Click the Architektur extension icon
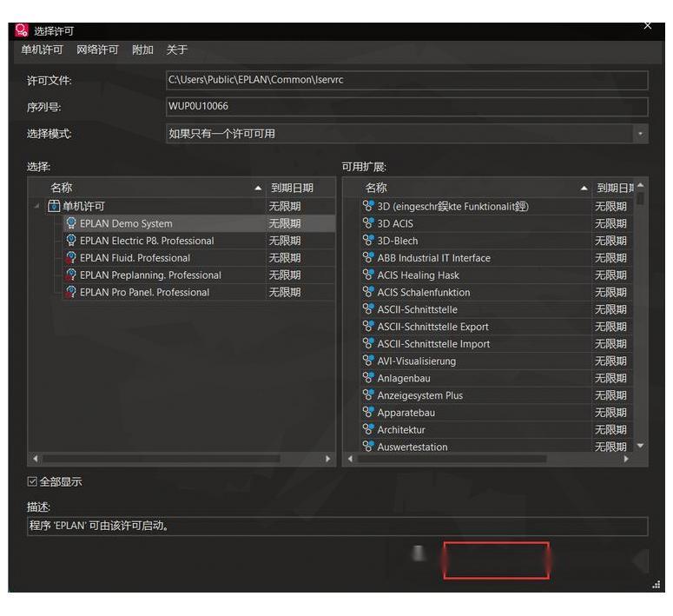Image resolution: width=673 pixels, height=616 pixels. 368,430
